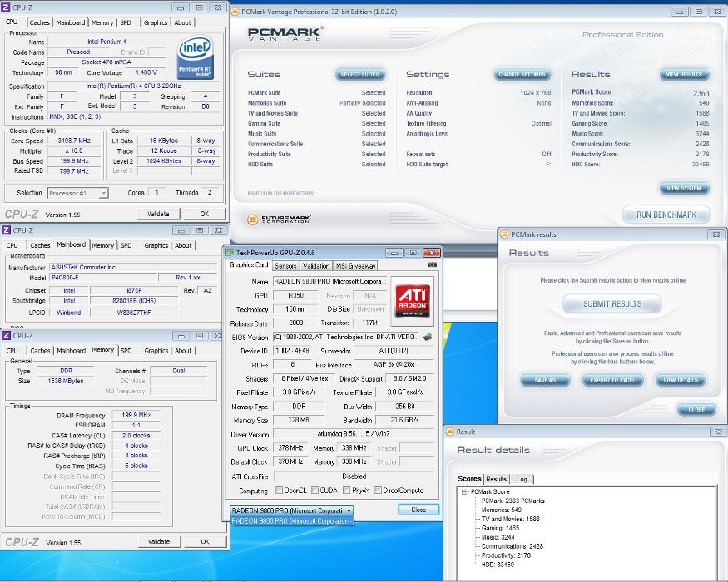
Task: Toggle the GPU-Z graphics card dropdown arrow
Action: [349, 510]
